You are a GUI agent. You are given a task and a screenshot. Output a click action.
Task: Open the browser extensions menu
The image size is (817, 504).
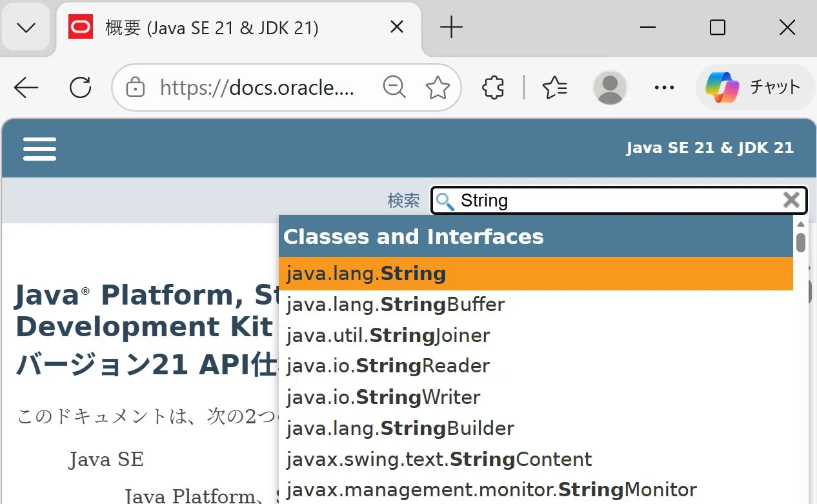[493, 87]
